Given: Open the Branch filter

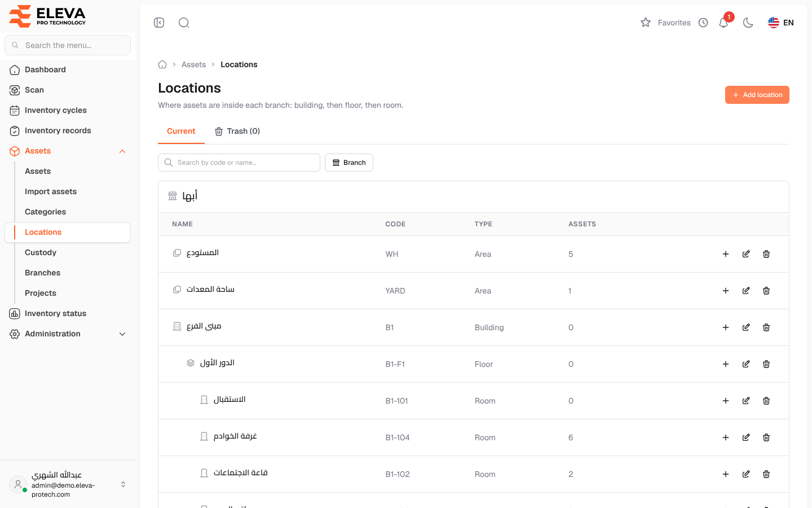Looking at the screenshot, I should (x=349, y=163).
